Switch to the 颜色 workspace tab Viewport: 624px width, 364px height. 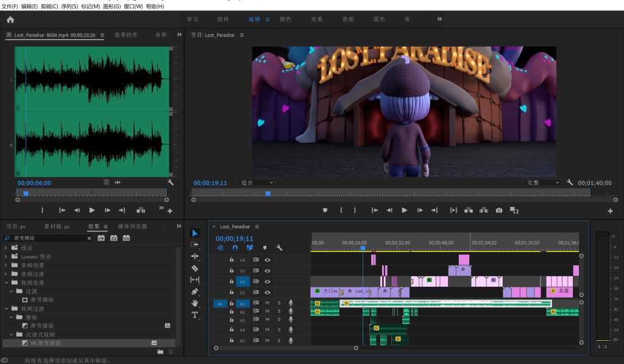tap(285, 19)
